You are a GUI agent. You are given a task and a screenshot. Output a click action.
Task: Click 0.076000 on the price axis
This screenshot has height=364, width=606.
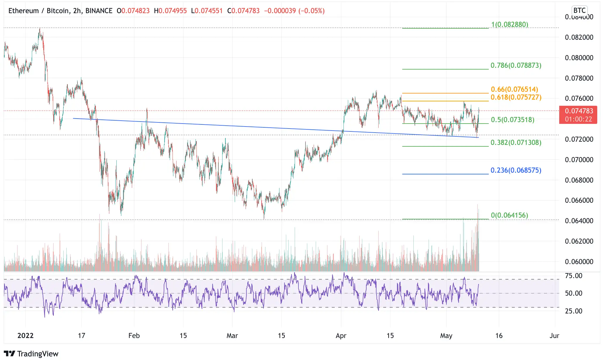click(579, 98)
